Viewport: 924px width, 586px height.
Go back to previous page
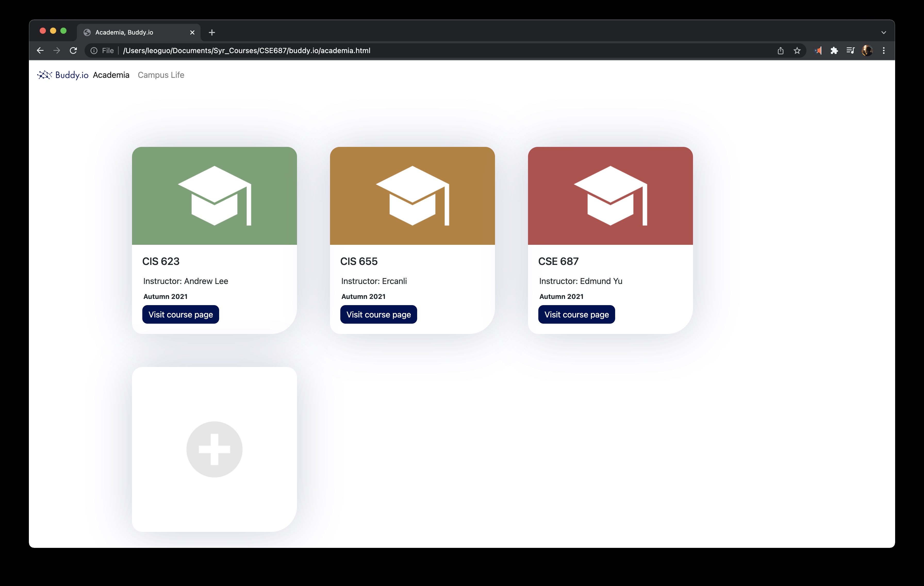[x=40, y=51]
